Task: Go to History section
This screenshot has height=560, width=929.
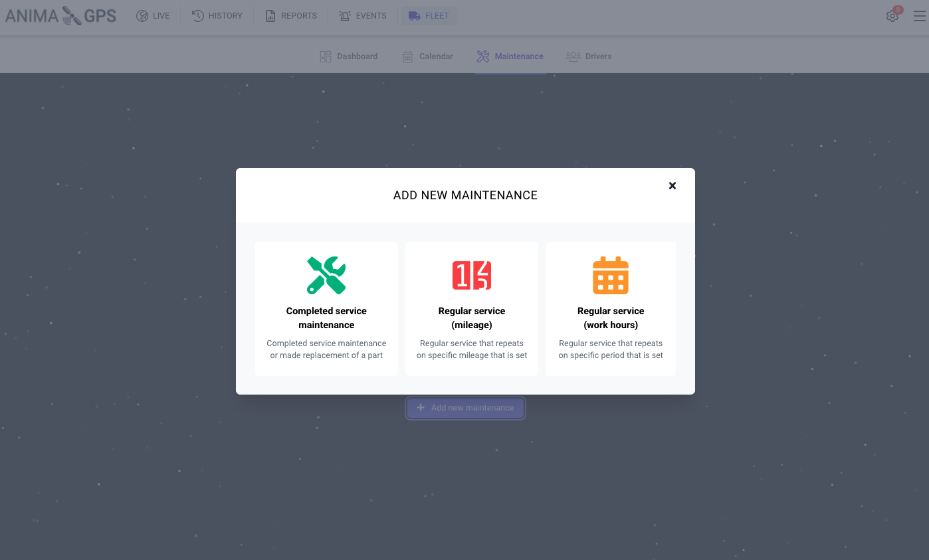Action: [217, 16]
